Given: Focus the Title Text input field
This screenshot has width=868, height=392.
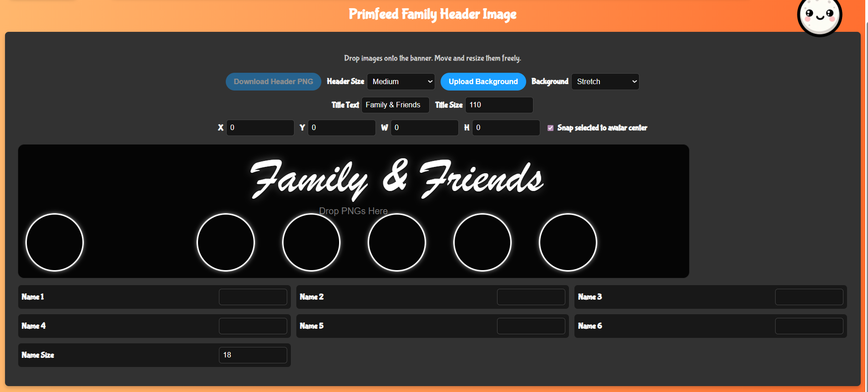Looking at the screenshot, I should pos(396,105).
